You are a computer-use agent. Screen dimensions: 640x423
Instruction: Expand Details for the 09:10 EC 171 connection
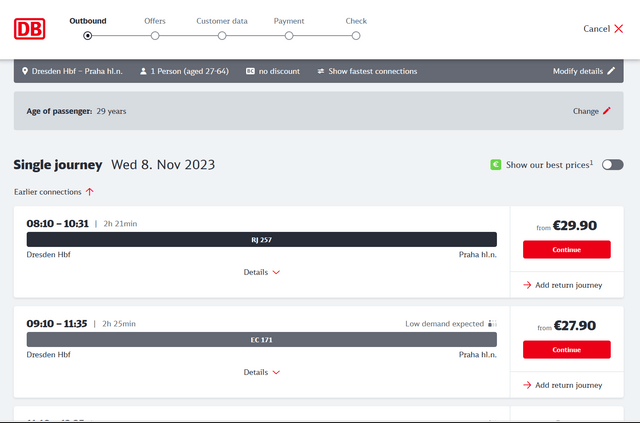262,372
